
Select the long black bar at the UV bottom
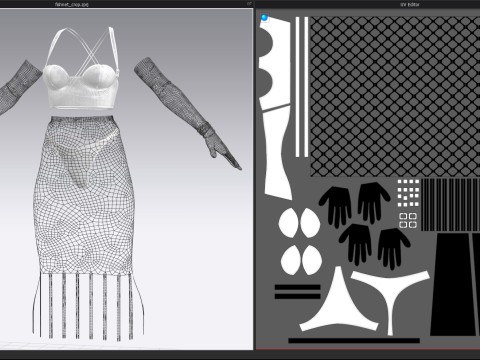click(x=354, y=341)
